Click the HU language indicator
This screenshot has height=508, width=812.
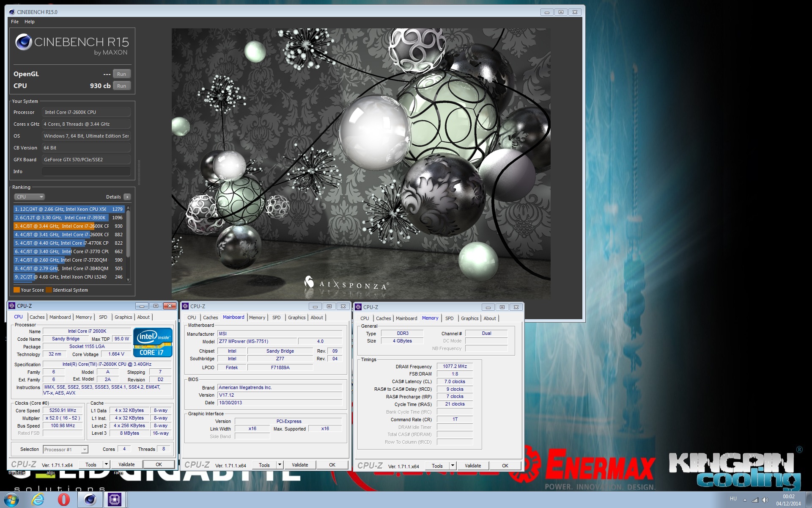click(733, 499)
